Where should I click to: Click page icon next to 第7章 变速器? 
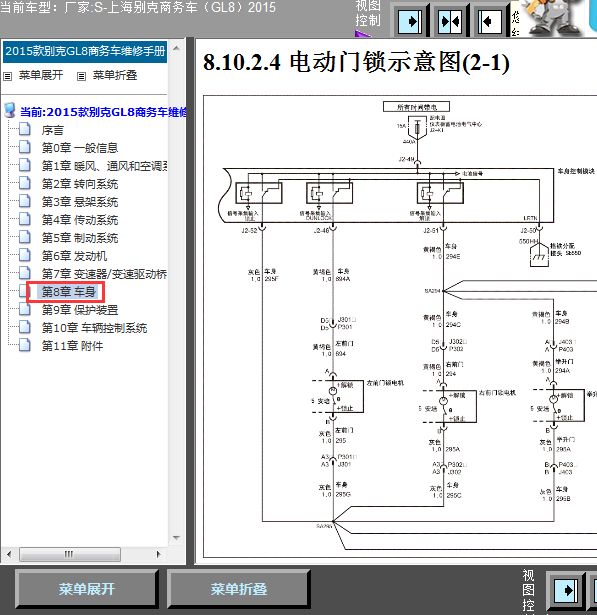[x=25, y=273]
